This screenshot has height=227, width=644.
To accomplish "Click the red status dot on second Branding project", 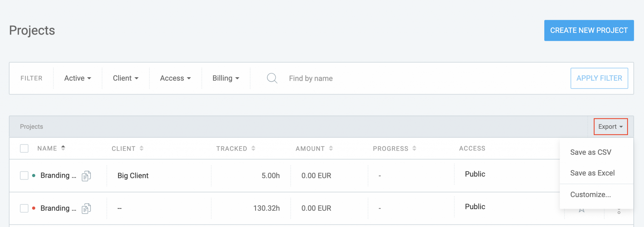I will 34,208.
